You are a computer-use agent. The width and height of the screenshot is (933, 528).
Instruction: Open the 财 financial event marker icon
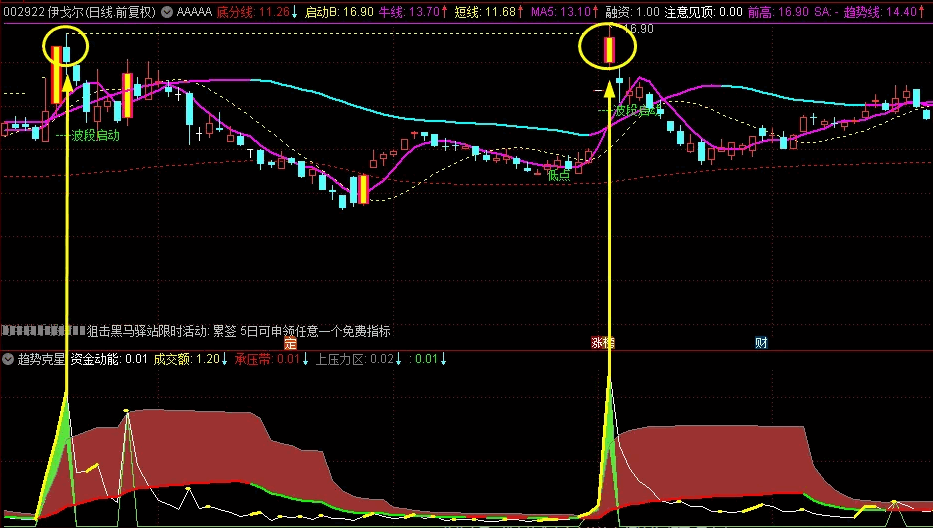tap(761, 343)
